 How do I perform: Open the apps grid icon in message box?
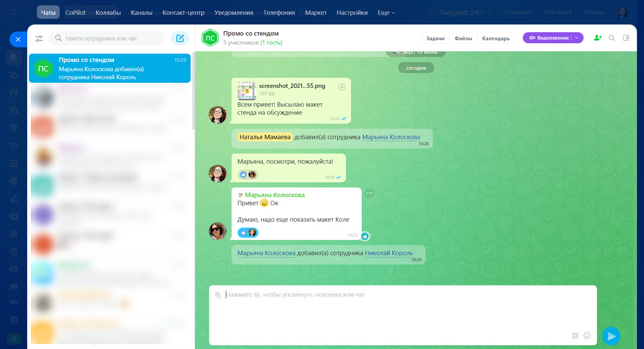point(576,335)
